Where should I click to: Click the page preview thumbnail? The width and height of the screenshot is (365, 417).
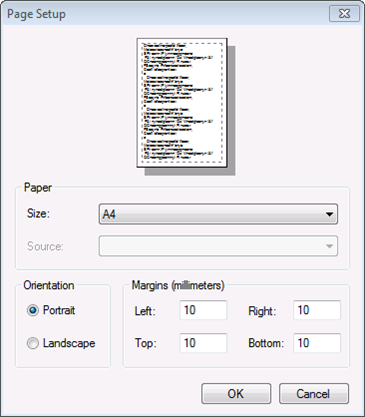click(x=182, y=103)
